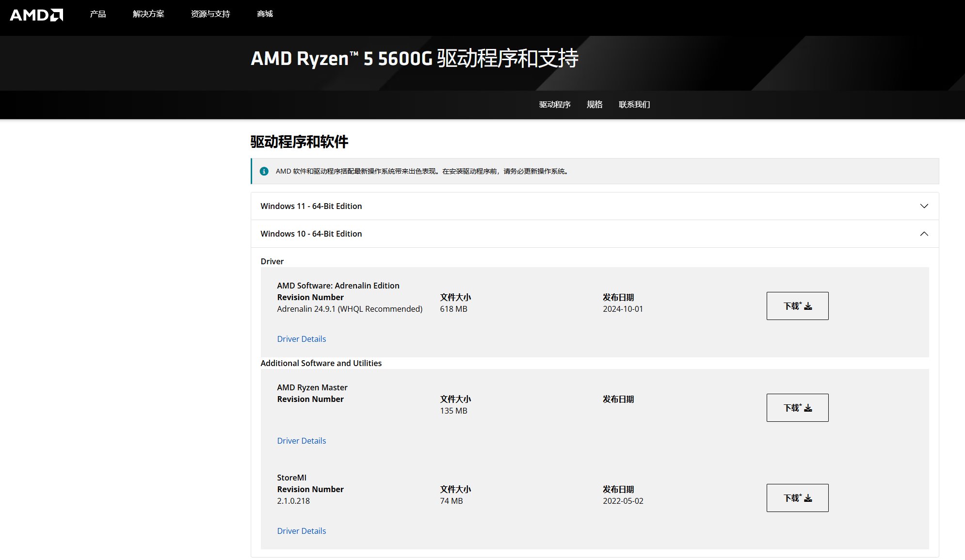The width and height of the screenshot is (965, 560).
Task: Open the 产品 menu
Action: coord(97,14)
